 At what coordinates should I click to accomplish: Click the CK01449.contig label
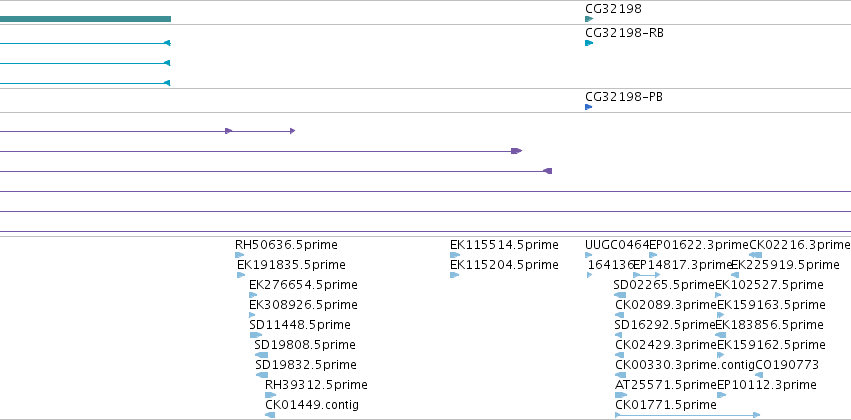tap(312, 405)
